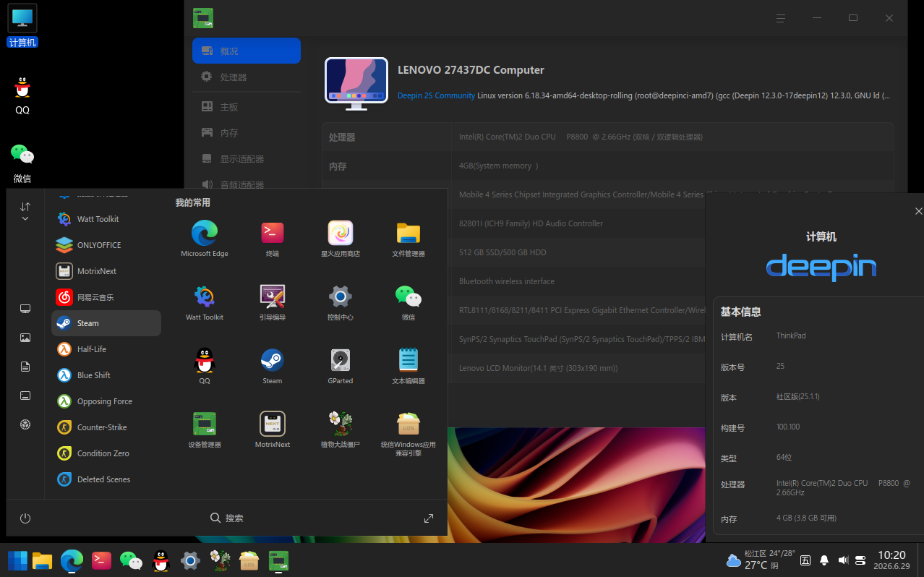The image size is (924, 577).
Task: Open 控制中心 in the launcher grid
Action: point(341,302)
